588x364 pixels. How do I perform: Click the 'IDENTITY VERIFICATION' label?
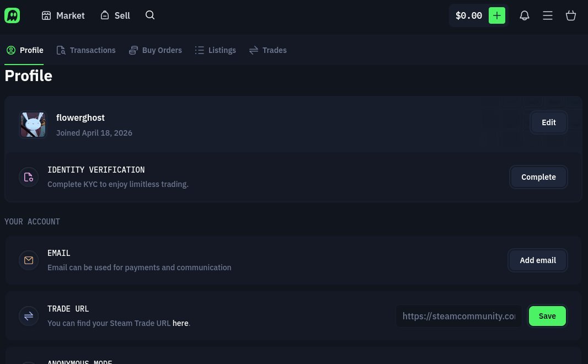96,170
